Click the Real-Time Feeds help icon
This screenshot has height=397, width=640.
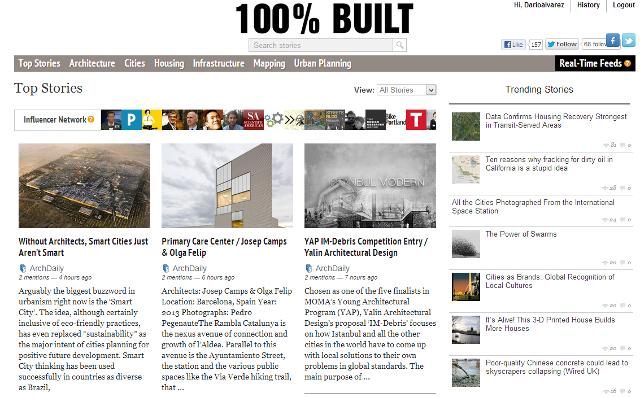tap(627, 63)
